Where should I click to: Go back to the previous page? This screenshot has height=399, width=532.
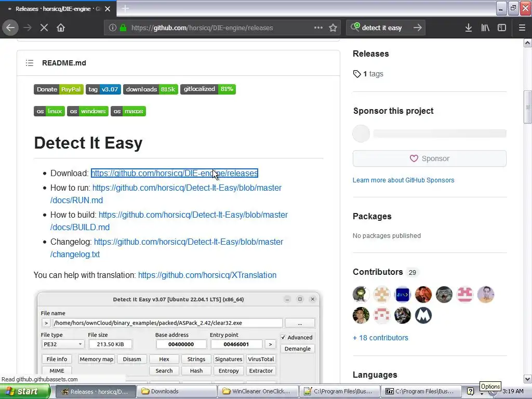(10, 28)
